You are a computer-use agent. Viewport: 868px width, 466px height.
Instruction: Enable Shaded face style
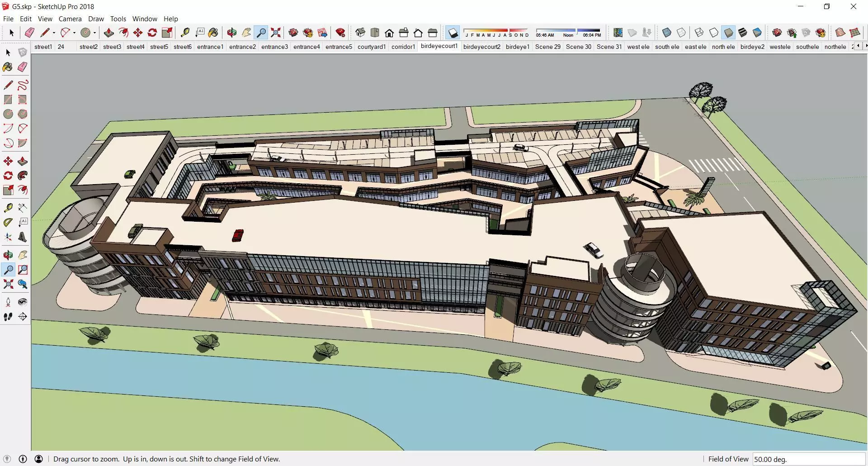[728, 33]
